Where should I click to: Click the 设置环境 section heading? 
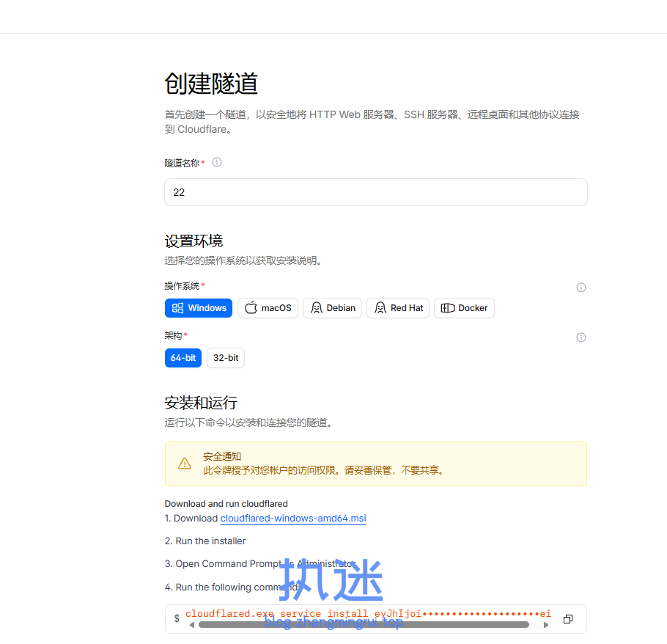pyautogui.click(x=194, y=241)
